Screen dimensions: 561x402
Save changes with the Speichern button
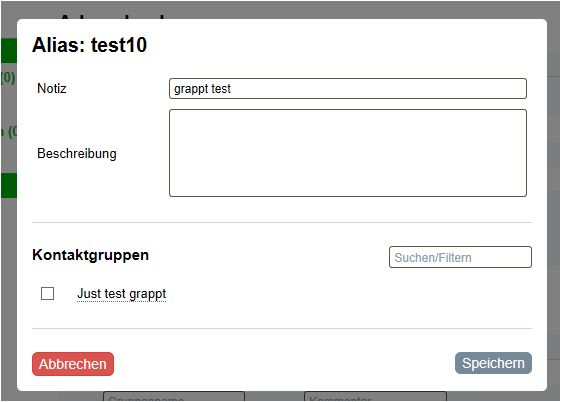click(493, 363)
